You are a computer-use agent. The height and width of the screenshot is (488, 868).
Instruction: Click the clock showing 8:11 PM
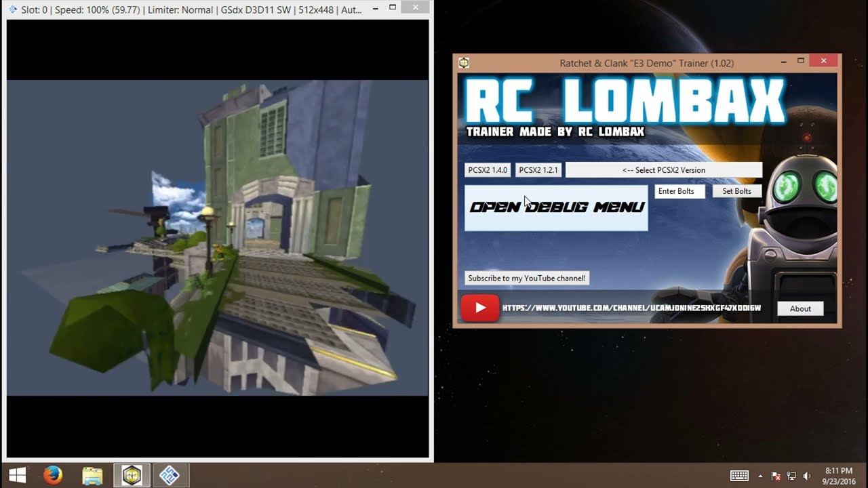pos(838,470)
